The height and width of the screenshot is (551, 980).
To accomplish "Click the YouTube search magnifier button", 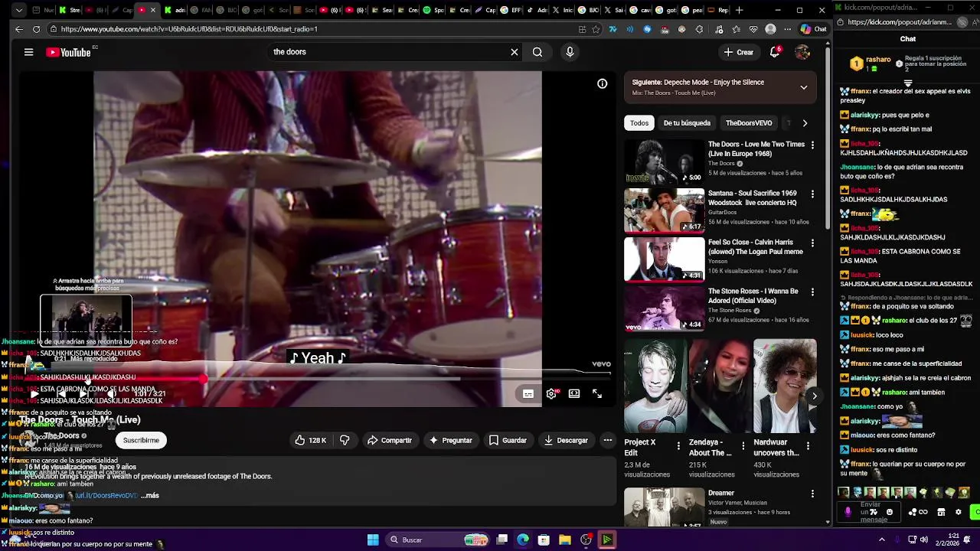I will pyautogui.click(x=537, y=52).
